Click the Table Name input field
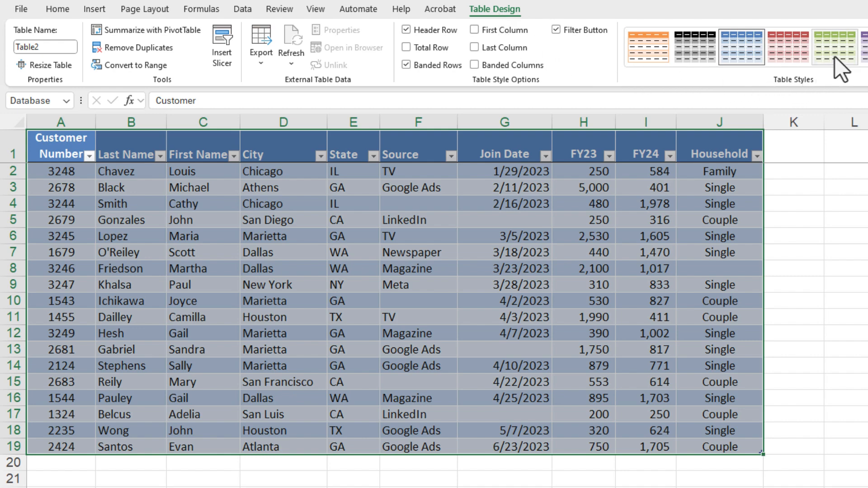The image size is (868, 488). (45, 47)
